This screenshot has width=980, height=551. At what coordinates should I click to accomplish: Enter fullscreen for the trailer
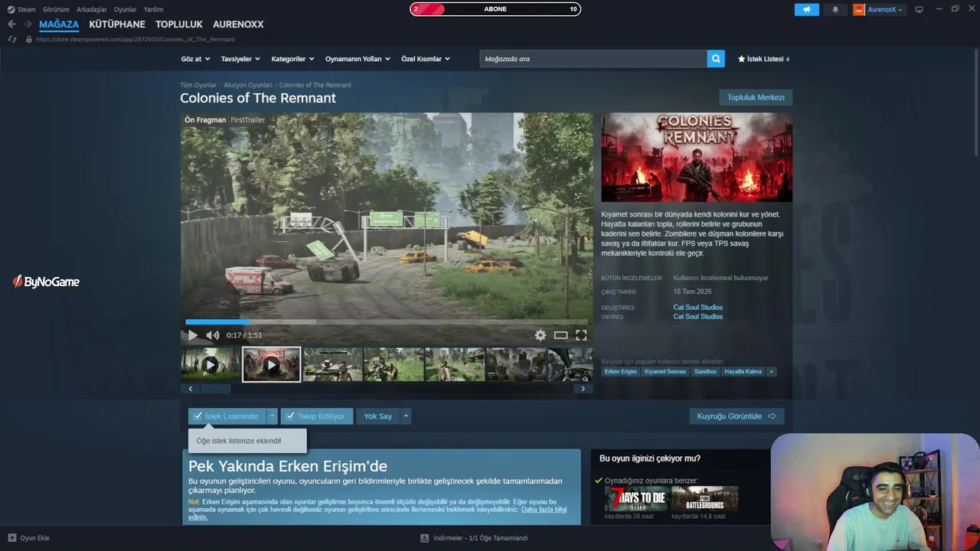tap(581, 335)
